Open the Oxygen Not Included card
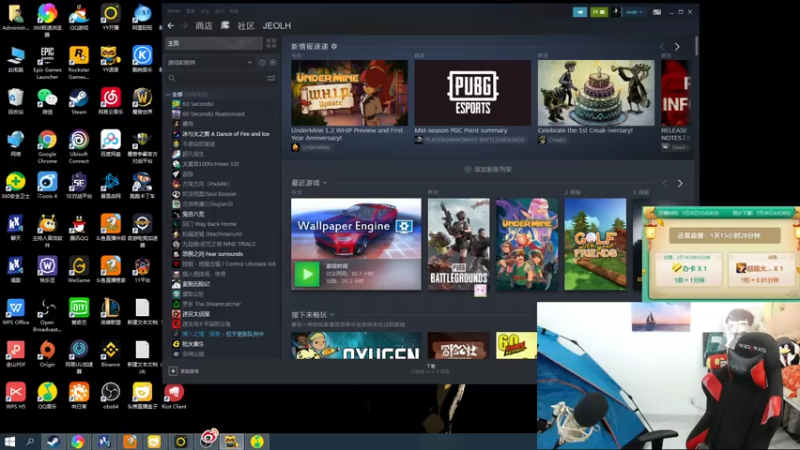Screen dimensions: 800x450 pos(356,345)
